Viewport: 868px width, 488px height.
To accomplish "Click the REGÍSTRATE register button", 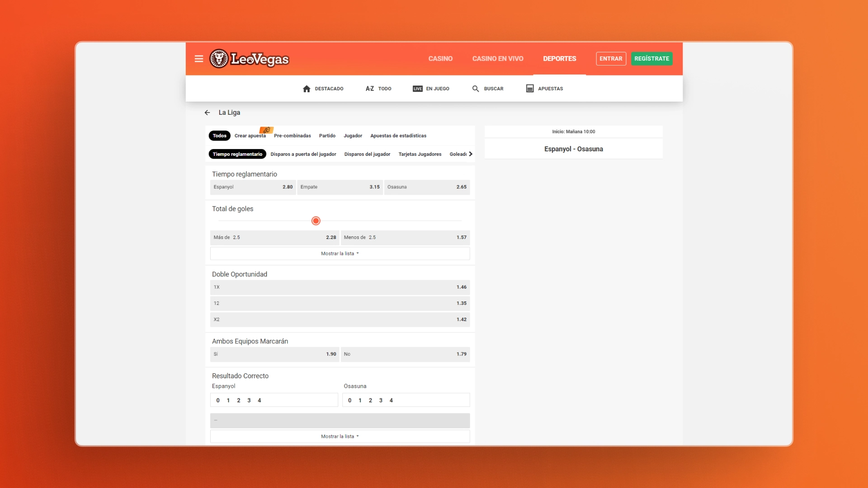I will coord(651,58).
